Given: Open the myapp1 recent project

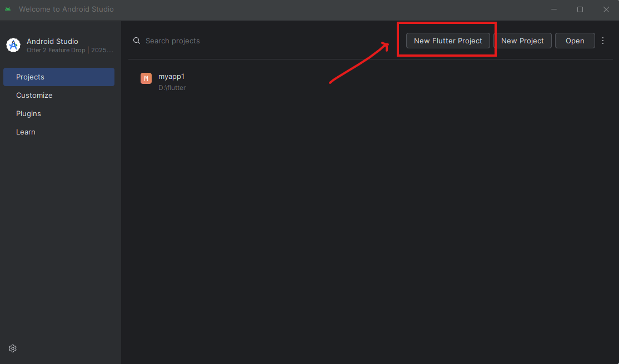Looking at the screenshot, I should pyautogui.click(x=171, y=77).
